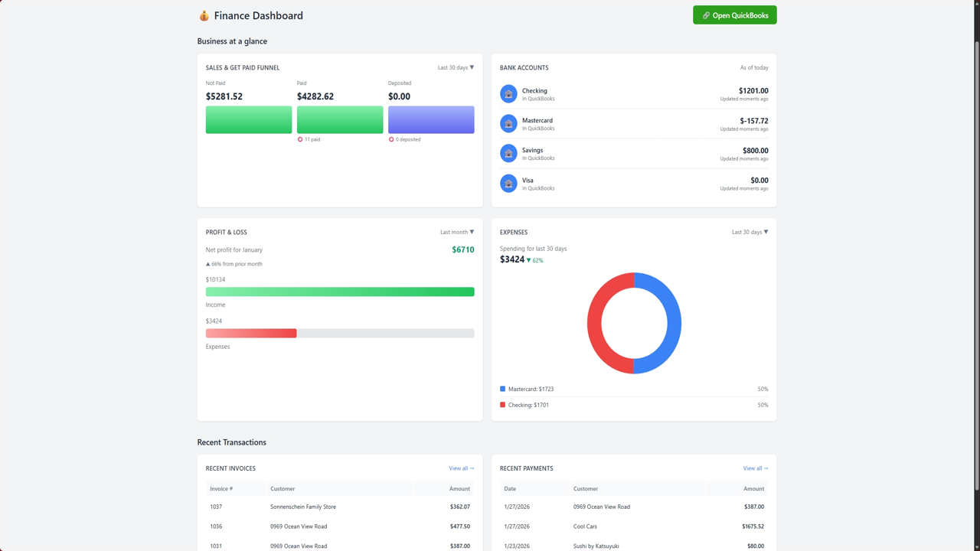Click the Not Paid total $5281.52
This screenshot has height=551, width=980.
tap(224, 96)
